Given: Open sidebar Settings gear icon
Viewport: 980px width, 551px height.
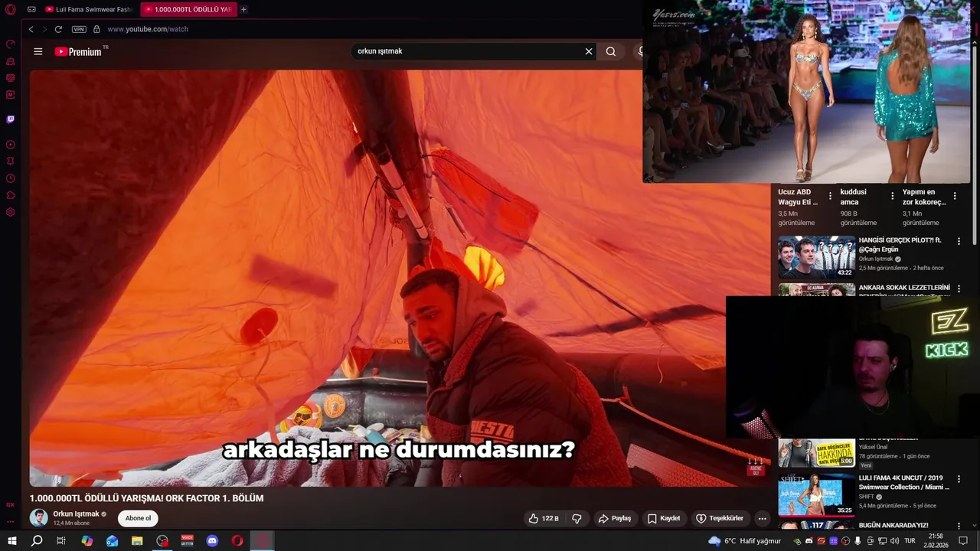Looking at the screenshot, I should coord(11,212).
